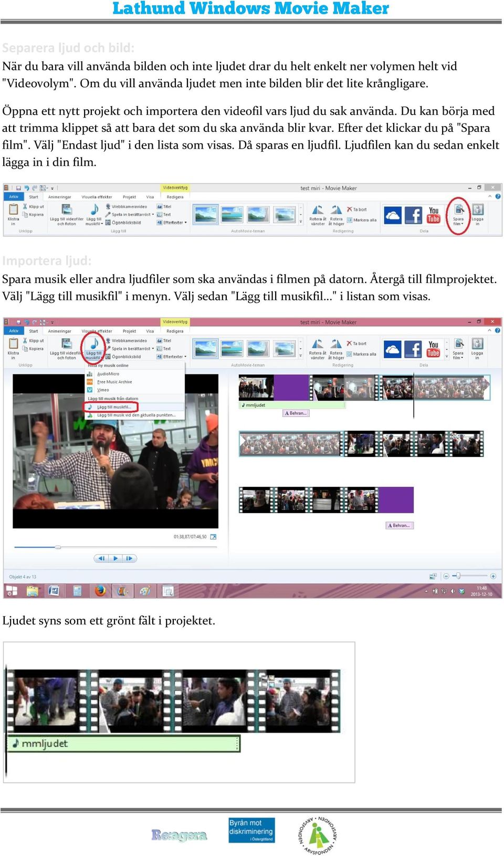Click the volume icon in system tray
504x856 pixels.
[x=453, y=591]
